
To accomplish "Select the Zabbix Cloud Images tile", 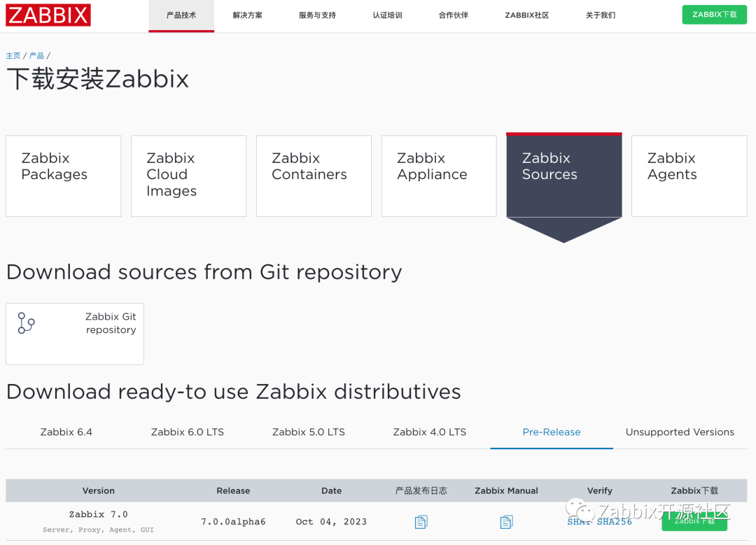I will (188, 175).
